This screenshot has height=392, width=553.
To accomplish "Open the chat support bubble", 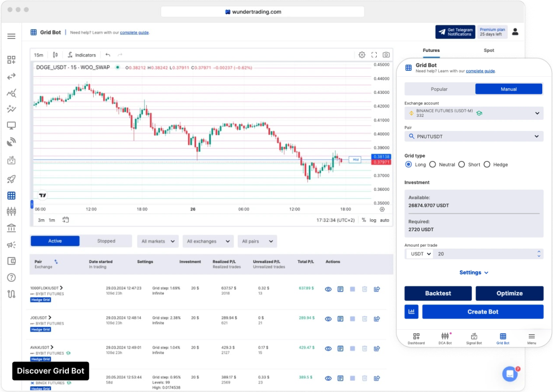I will click(510, 374).
